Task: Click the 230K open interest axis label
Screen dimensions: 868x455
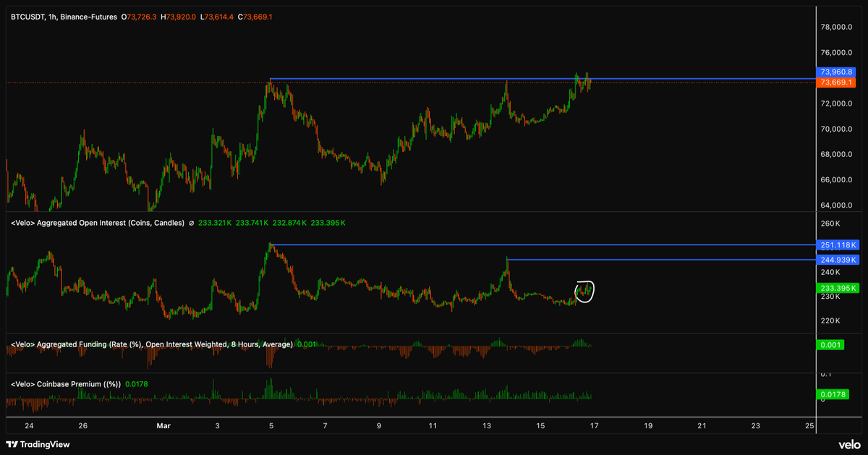Action: coord(831,296)
